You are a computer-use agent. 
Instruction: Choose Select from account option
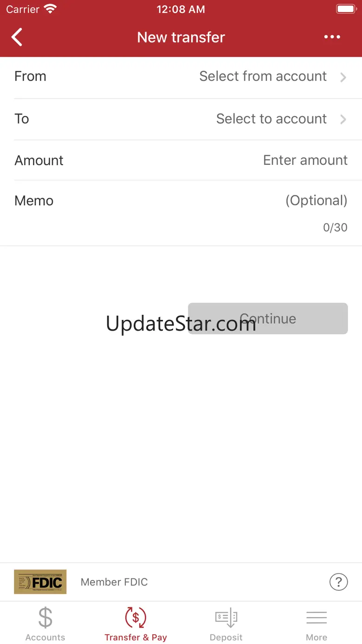pos(263,76)
